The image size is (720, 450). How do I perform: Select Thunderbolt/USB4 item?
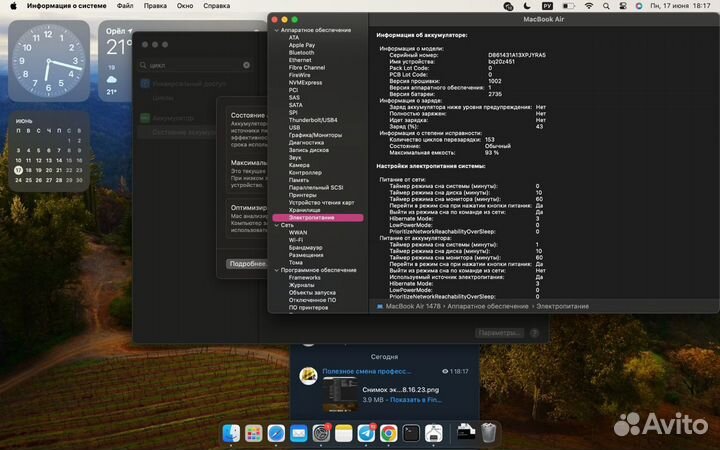coord(313,120)
